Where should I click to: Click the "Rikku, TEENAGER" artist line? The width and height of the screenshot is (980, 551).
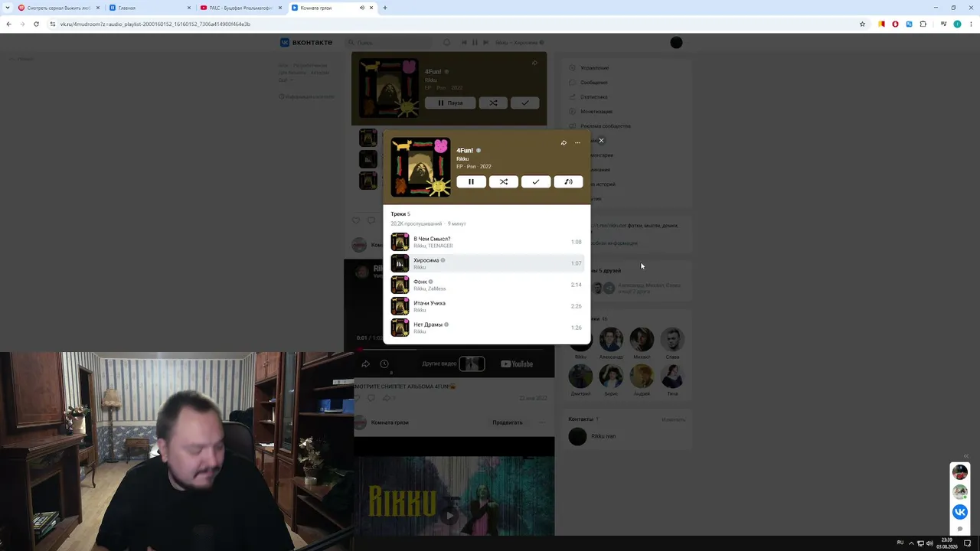(433, 246)
